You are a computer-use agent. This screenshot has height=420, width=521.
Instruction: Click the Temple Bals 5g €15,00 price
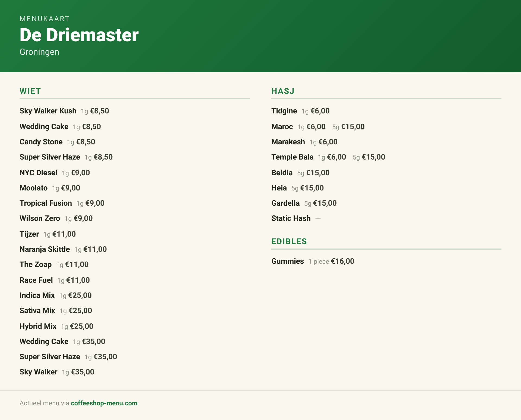click(x=369, y=157)
